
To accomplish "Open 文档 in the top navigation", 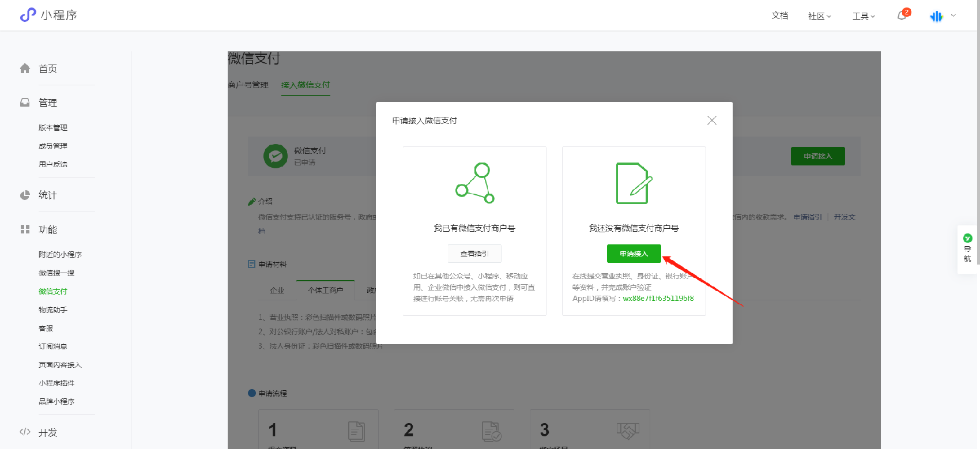I will pos(779,16).
